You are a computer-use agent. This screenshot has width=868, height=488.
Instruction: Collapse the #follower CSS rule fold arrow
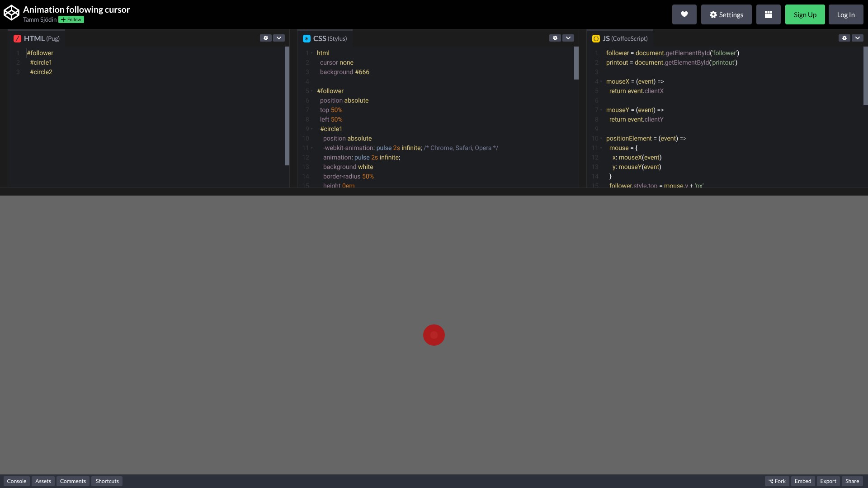(312, 91)
